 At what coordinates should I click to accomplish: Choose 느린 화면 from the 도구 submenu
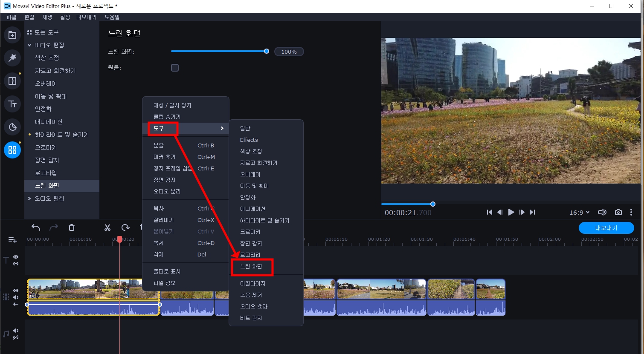pyautogui.click(x=252, y=267)
